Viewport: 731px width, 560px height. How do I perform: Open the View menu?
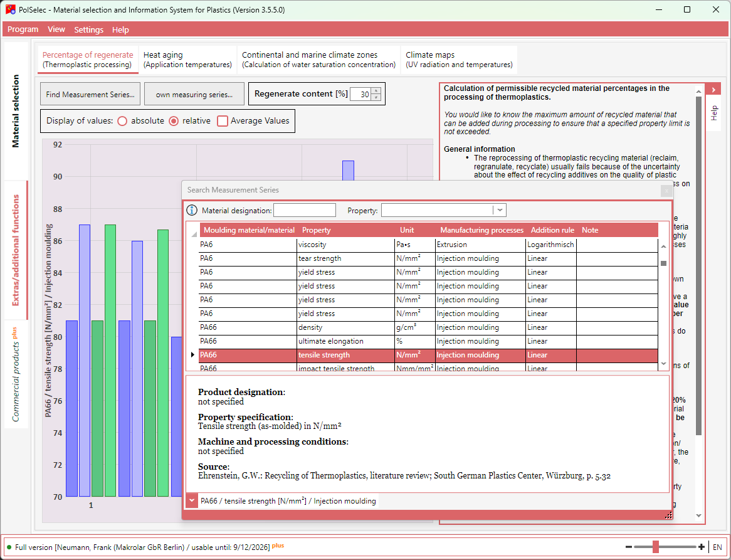click(x=56, y=29)
